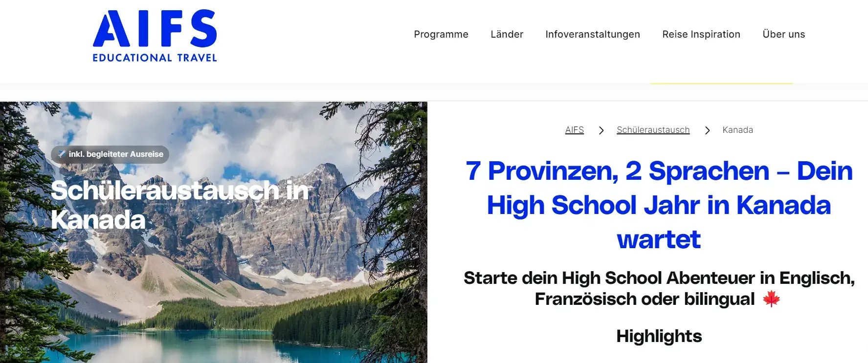
Task: Follow the AIFS breadcrumb link
Action: 575,130
